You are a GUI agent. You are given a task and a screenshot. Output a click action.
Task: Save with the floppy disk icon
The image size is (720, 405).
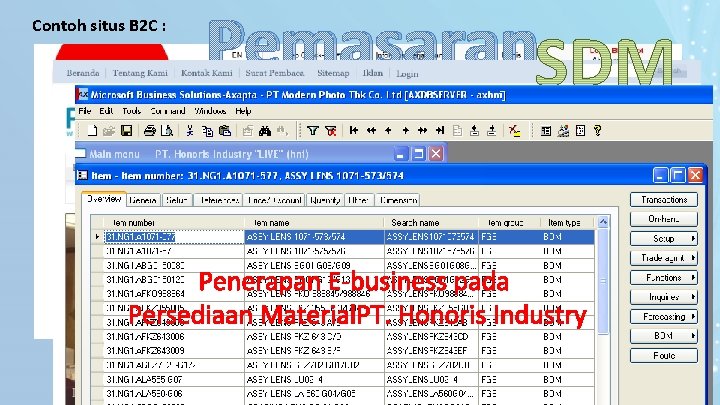[x=126, y=131]
